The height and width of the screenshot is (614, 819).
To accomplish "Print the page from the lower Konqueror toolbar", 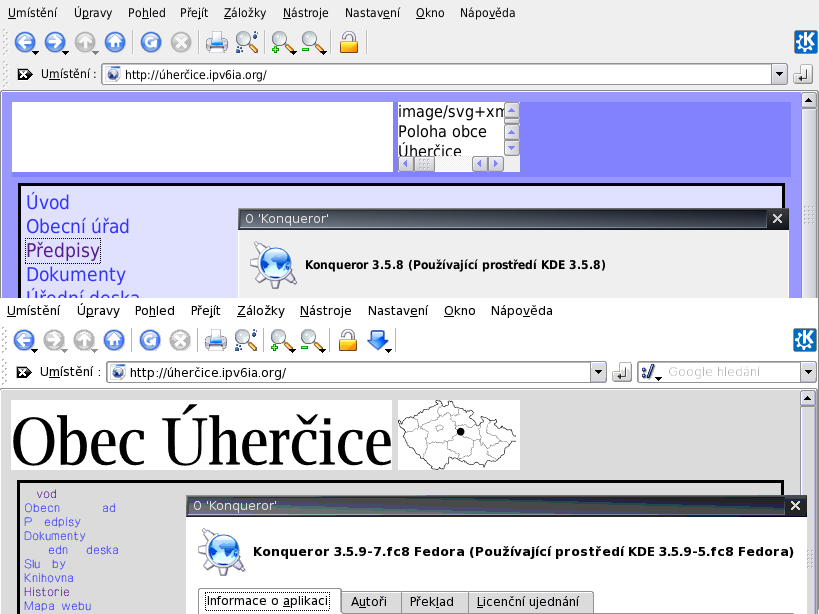I will [215, 340].
